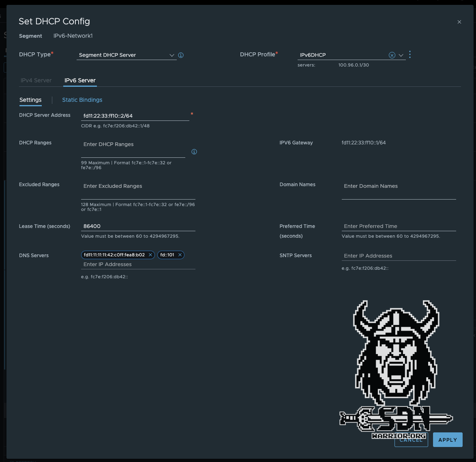Open three-dot menu beside DHCP Profile
This screenshot has width=476, height=462.
pos(410,55)
